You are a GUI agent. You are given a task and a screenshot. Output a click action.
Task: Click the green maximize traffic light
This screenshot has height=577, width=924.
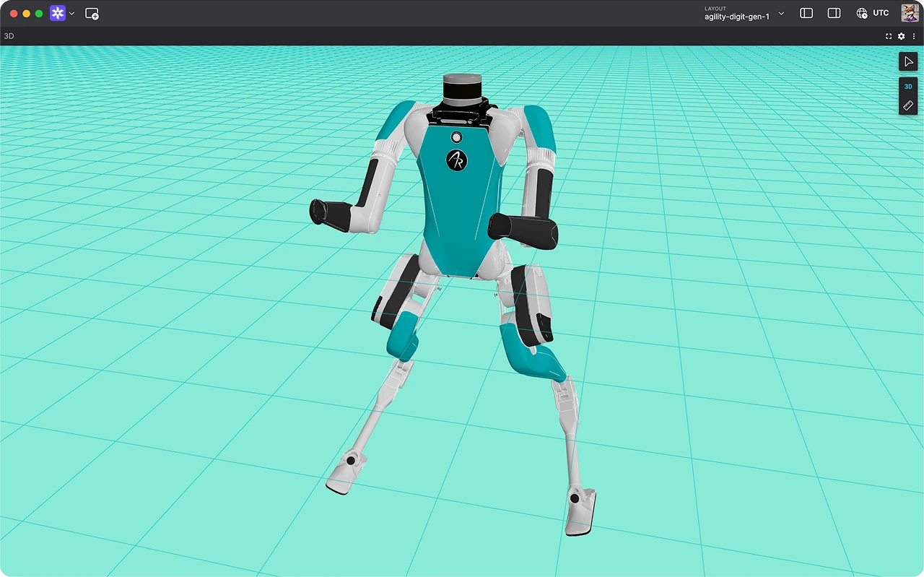pos(40,13)
